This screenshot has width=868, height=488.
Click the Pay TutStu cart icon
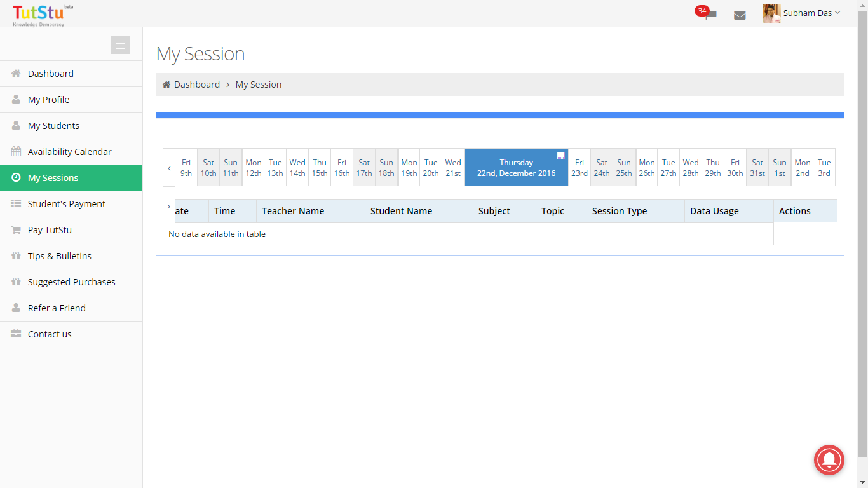click(x=16, y=230)
